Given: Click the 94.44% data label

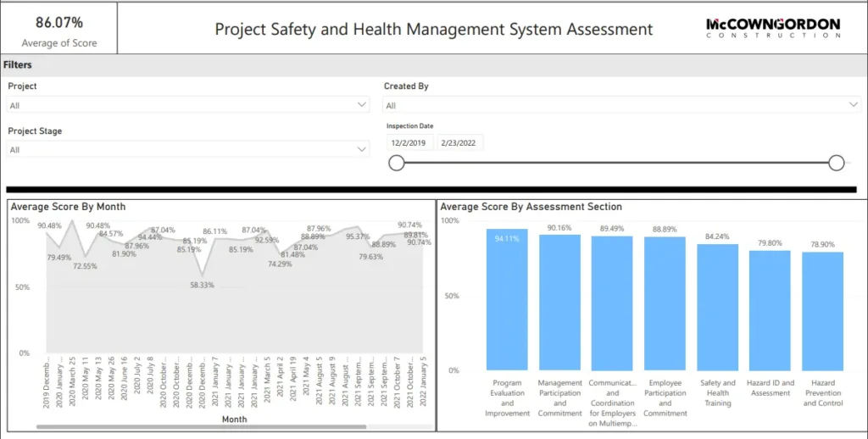Looking at the screenshot, I should click(150, 237).
